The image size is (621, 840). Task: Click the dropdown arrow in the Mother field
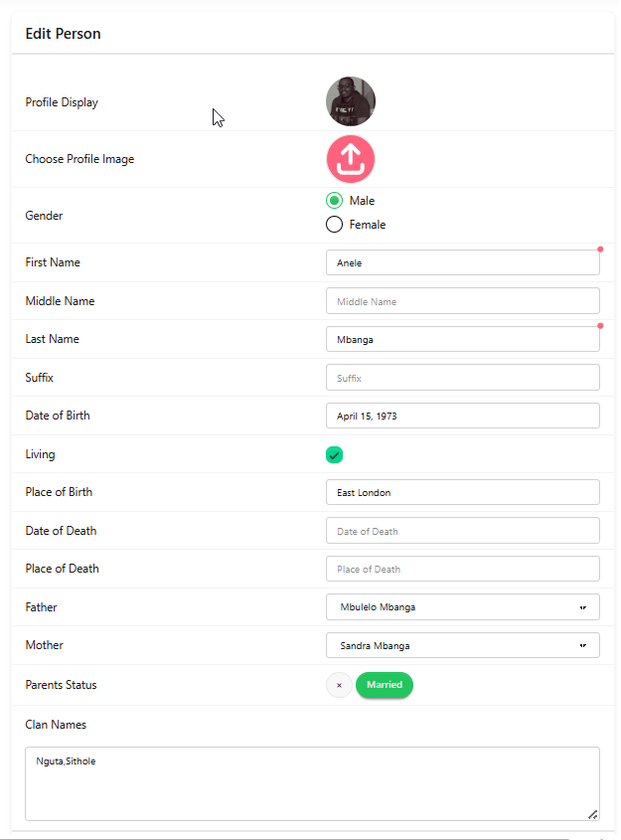tap(583, 645)
